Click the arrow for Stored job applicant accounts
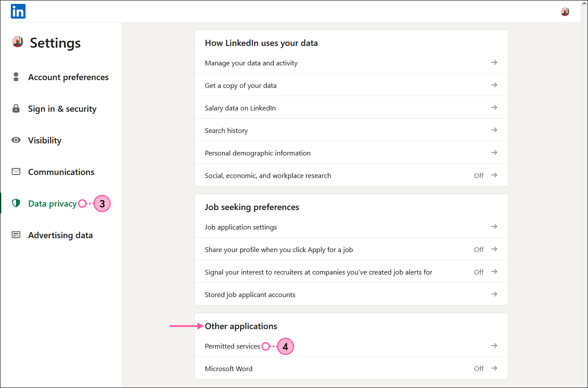The image size is (588, 388). pos(494,294)
